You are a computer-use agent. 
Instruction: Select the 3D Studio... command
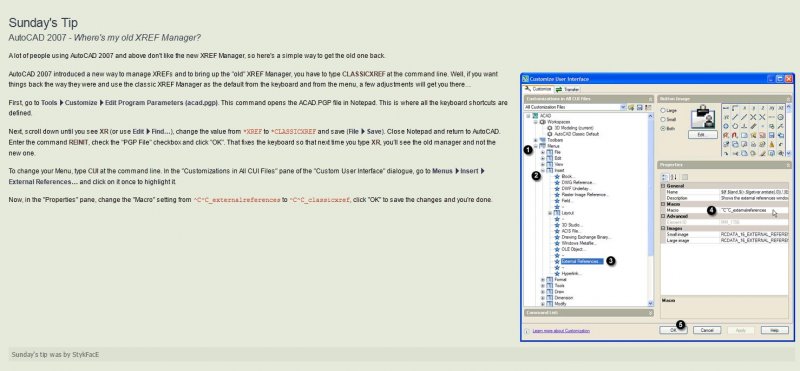(572, 225)
